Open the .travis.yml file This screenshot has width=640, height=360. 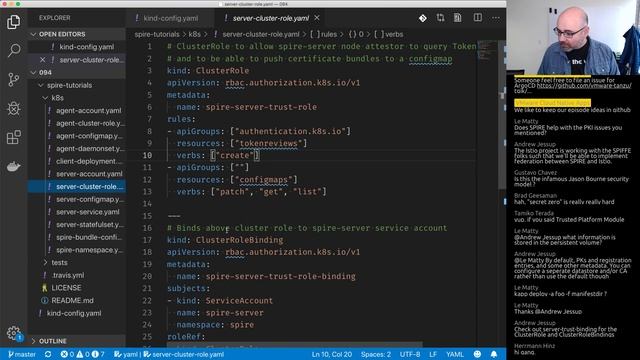pyautogui.click(x=77, y=275)
